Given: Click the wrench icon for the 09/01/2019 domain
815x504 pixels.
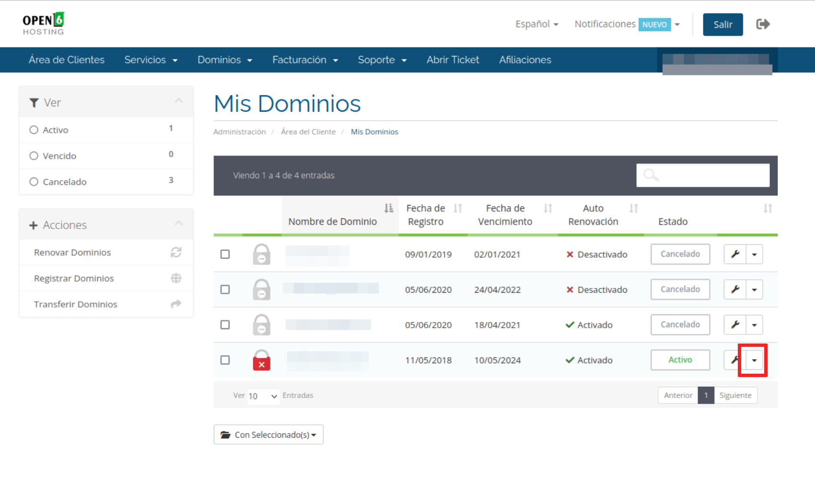Looking at the screenshot, I should click(x=735, y=254).
